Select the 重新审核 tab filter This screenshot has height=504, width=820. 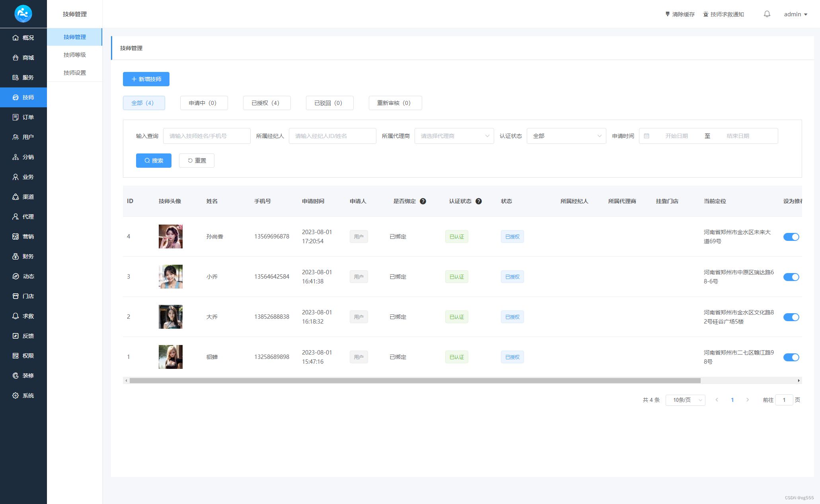click(x=393, y=103)
